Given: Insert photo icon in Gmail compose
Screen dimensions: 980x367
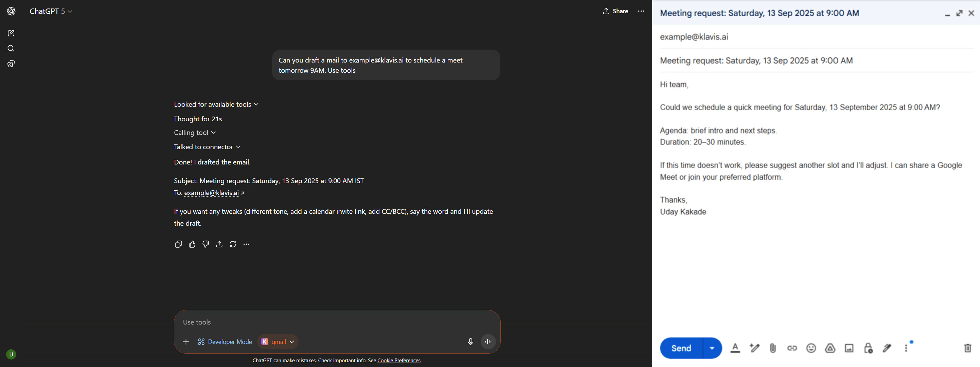Looking at the screenshot, I should [x=849, y=348].
